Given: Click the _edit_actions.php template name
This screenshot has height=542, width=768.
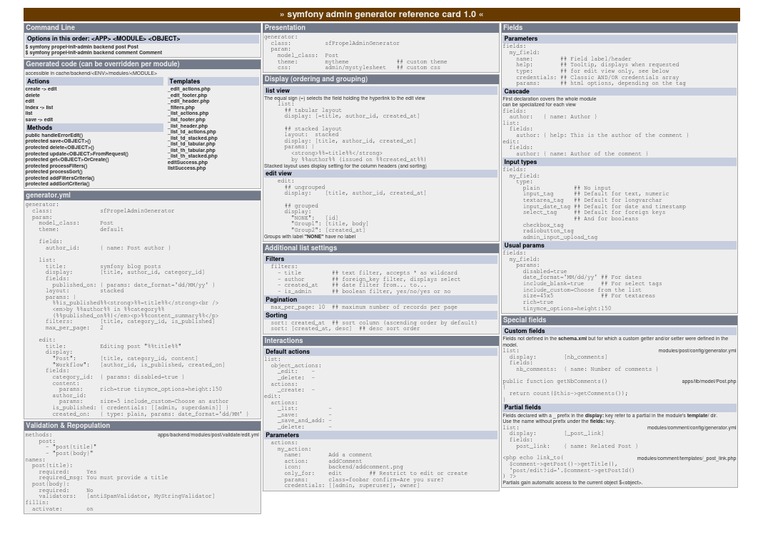Looking at the screenshot, I should (x=189, y=89).
